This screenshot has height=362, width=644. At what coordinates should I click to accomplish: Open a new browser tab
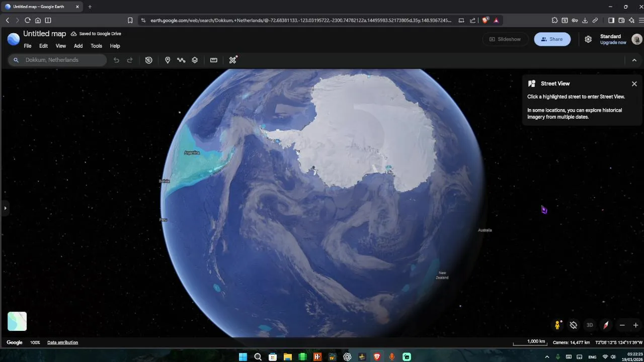[90, 7]
